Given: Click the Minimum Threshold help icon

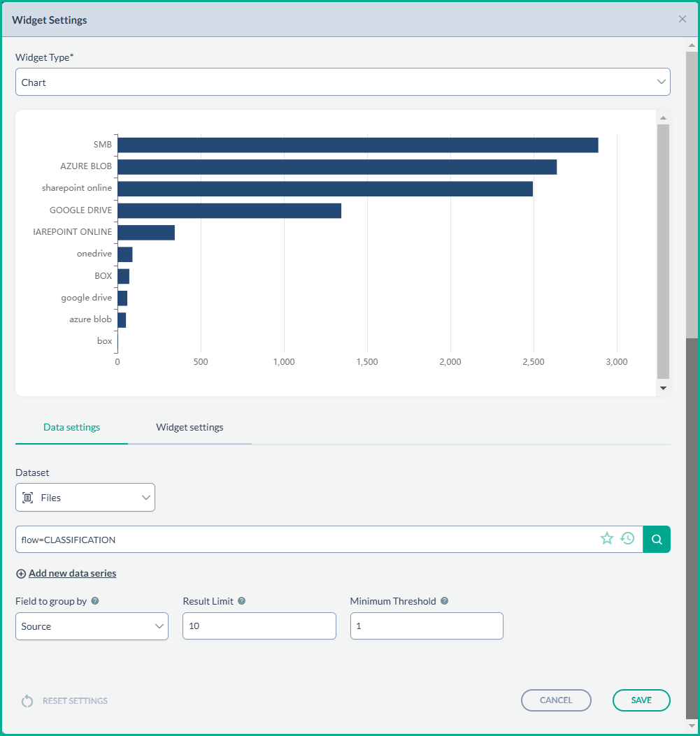Looking at the screenshot, I should [x=444, y=601].
